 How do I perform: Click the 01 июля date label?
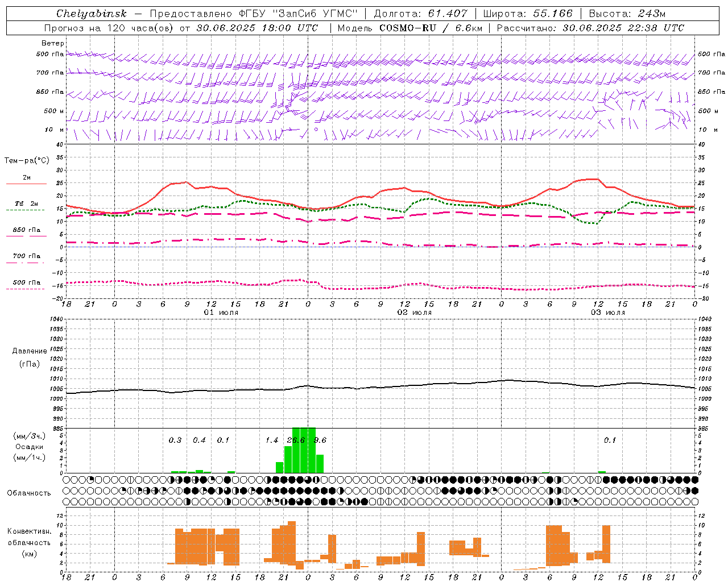coord(221,313)
